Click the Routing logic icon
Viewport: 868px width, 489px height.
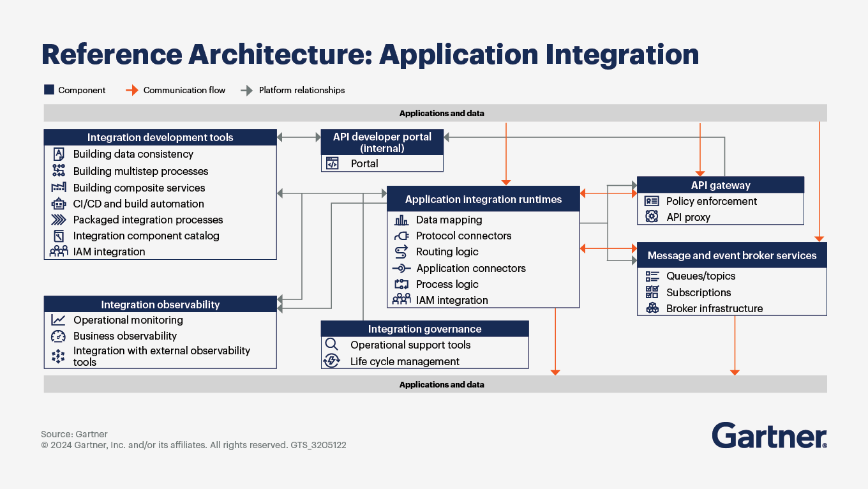[401, 252]
